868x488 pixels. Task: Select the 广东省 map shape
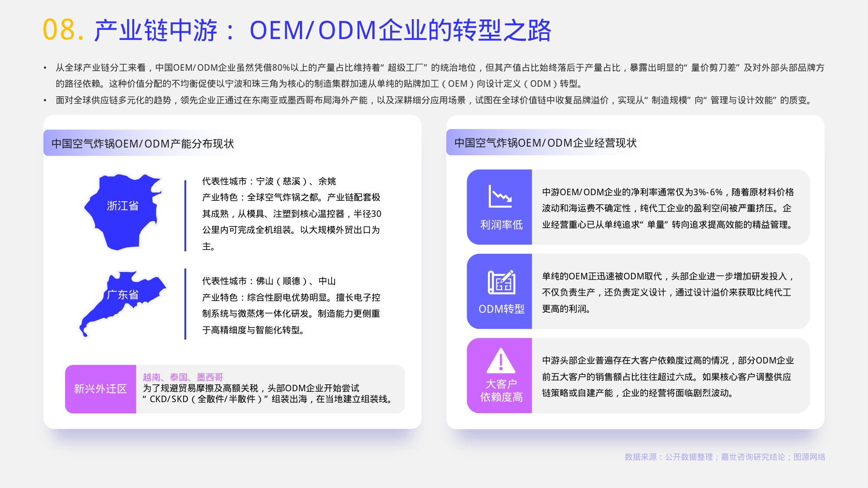pos(123,304)
